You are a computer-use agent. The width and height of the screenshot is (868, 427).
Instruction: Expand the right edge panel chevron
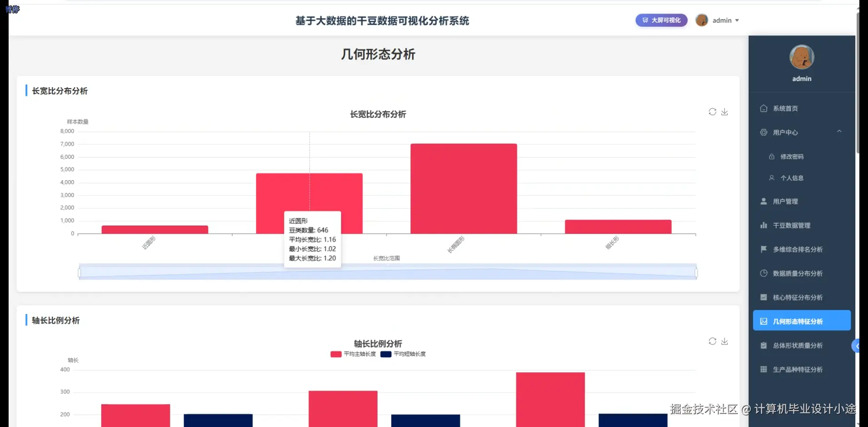[x=856, y=345]
